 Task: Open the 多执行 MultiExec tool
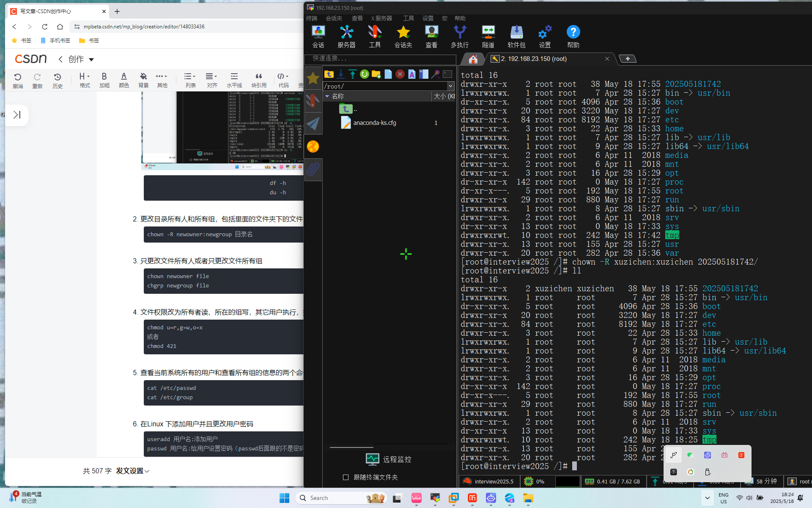[459, 36]
